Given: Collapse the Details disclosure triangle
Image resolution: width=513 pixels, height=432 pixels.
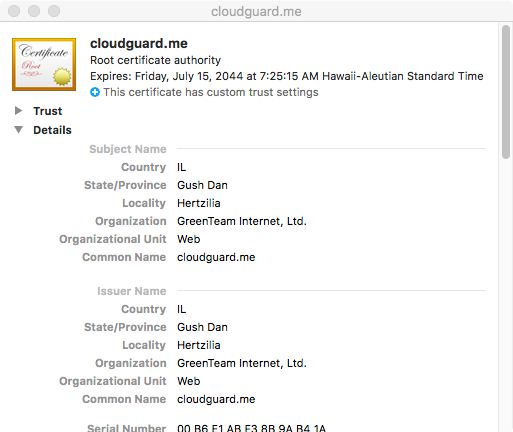Looking at the screenshot, I should 19,130.
